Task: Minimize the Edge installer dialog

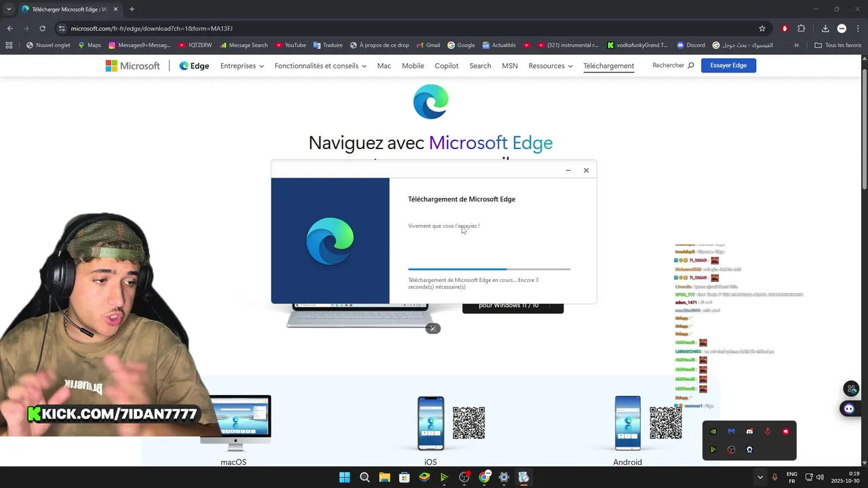Action: click(x=568, y=170)
